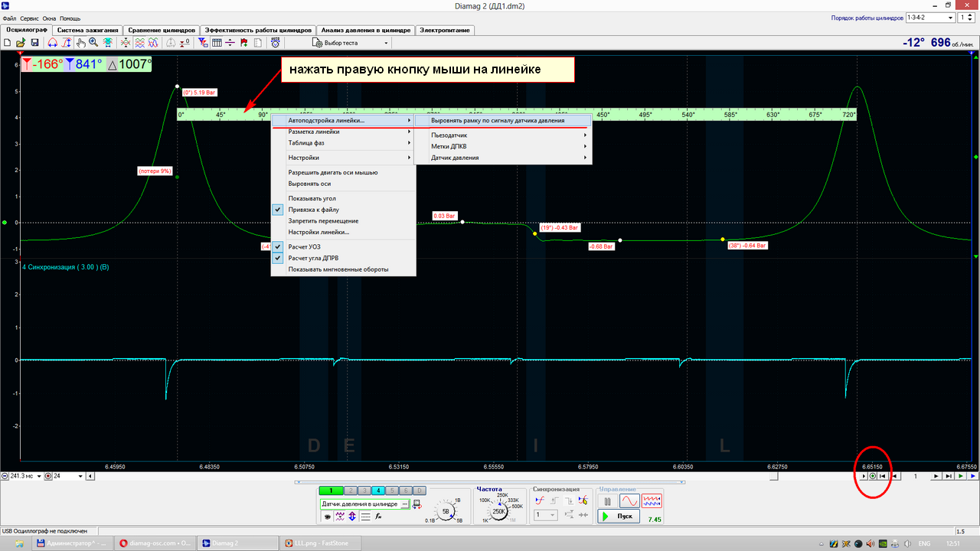Toggle channel 1 green button
Screen dimensions: 980x551
[331, 490]
